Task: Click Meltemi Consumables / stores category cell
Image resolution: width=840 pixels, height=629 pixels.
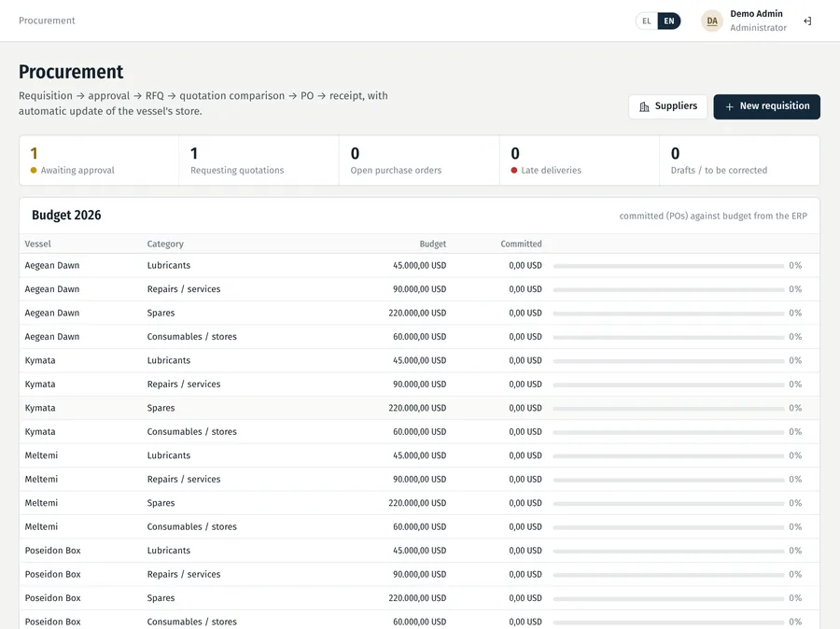Action: click(x=191, y=526)
